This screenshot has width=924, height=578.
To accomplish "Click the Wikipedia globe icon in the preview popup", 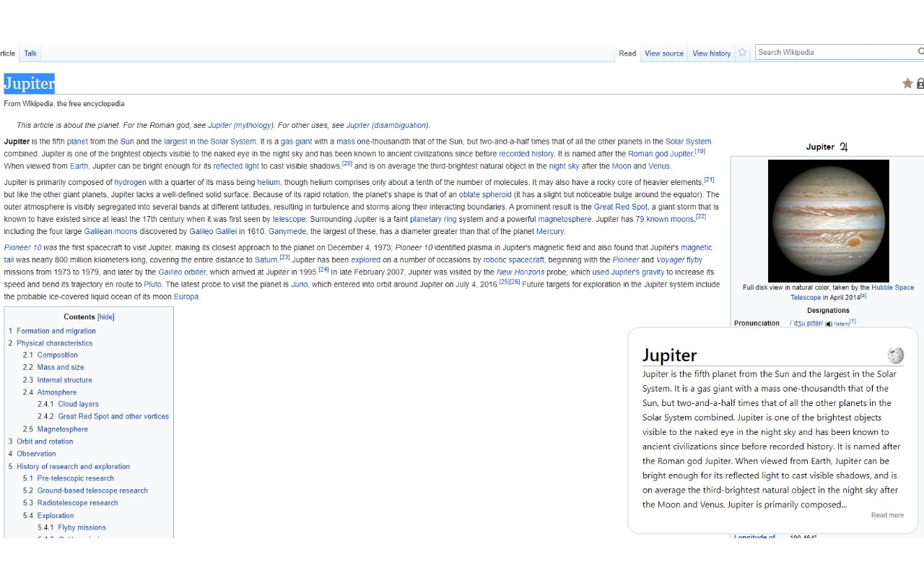I will click(896, 355).
